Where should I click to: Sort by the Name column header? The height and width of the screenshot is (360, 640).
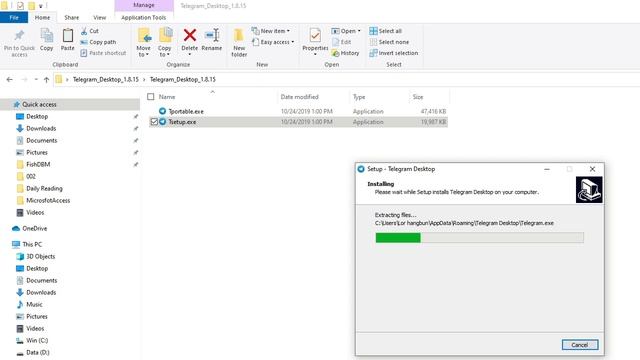click(167, 97)
